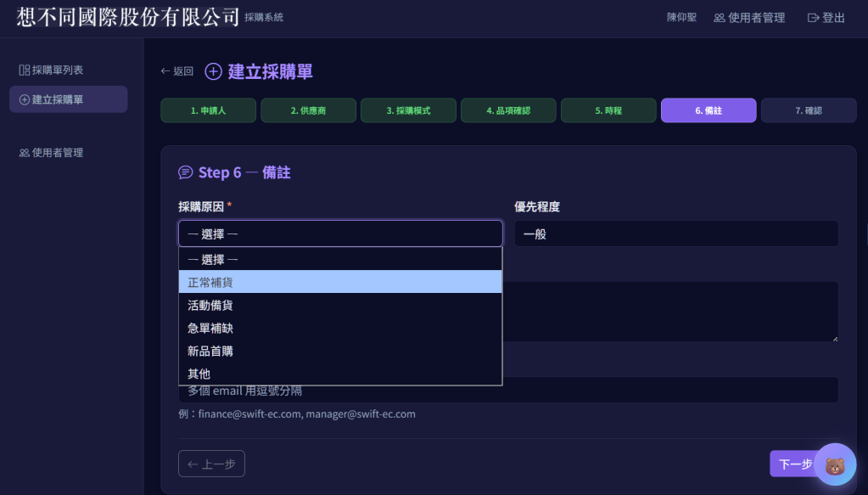
Task: Click the example text finance@swift-ec.com hint
Action: tap(297, 414)
